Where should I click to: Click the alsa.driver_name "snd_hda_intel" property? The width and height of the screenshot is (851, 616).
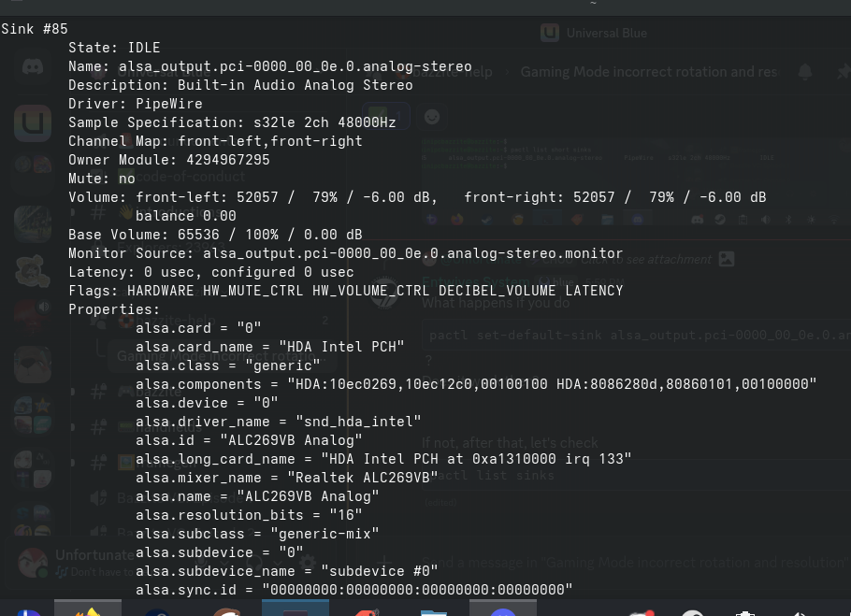[279, 422]
